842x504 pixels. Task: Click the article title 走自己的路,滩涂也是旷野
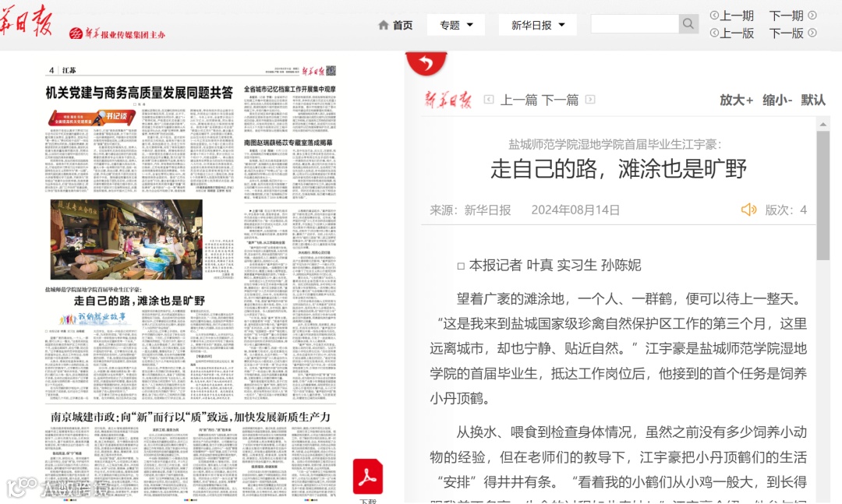click(618, 169)
